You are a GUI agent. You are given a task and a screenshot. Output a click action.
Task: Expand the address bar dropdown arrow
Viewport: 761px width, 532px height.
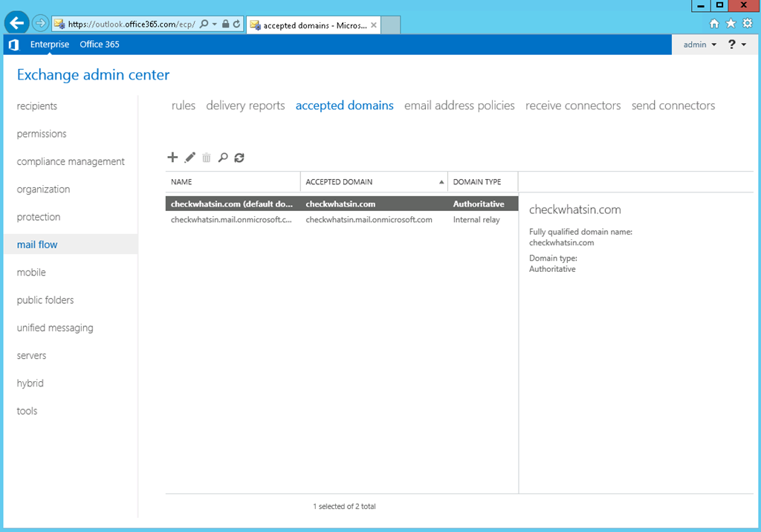click(x=215, y=24)
